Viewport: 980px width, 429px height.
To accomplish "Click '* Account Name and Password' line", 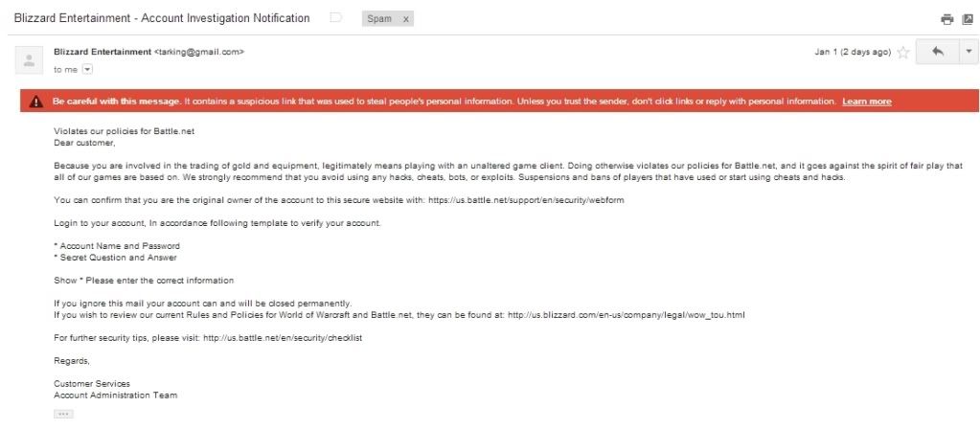I will coord(117,246).
